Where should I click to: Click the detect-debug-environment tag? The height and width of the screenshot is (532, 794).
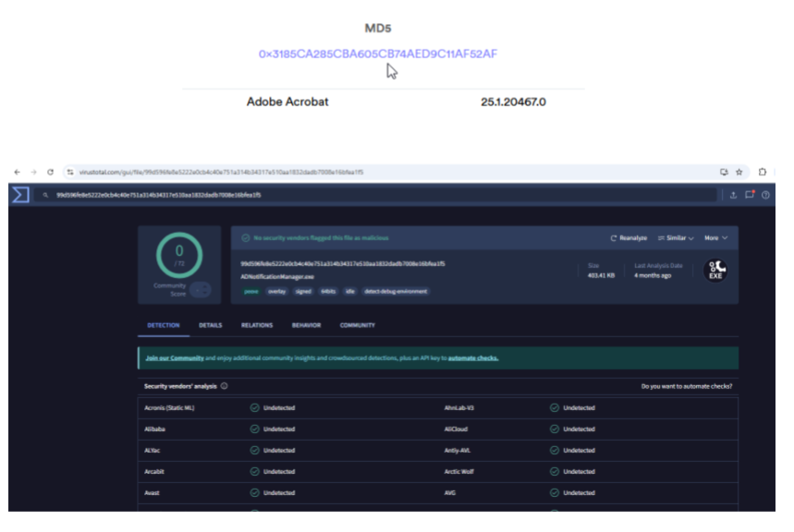click(x=396, y=292)
